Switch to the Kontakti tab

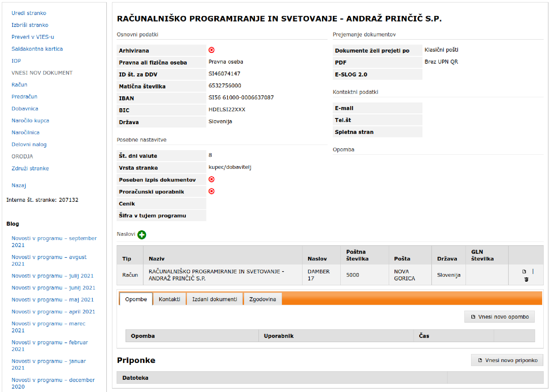169,299
